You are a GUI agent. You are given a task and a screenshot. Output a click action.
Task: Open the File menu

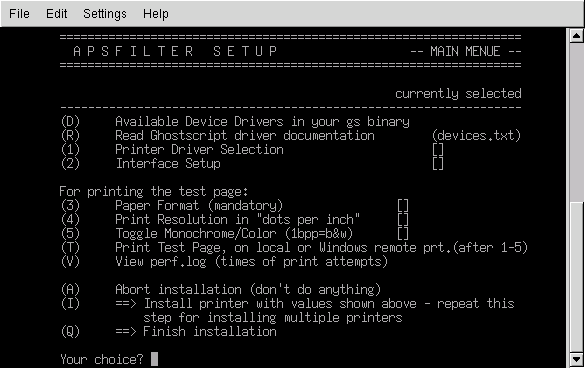tap(19, 14)
